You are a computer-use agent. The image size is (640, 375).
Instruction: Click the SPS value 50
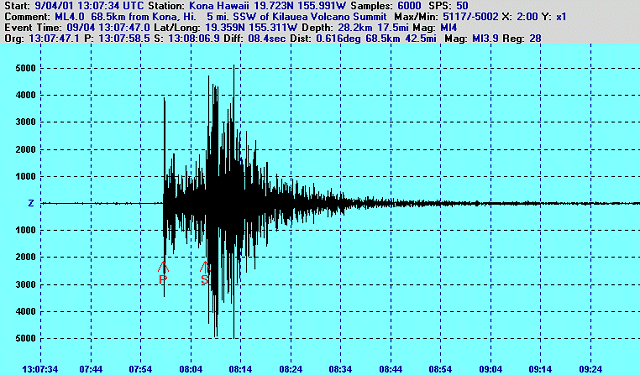pyautogui.click(x=462, y=6)
